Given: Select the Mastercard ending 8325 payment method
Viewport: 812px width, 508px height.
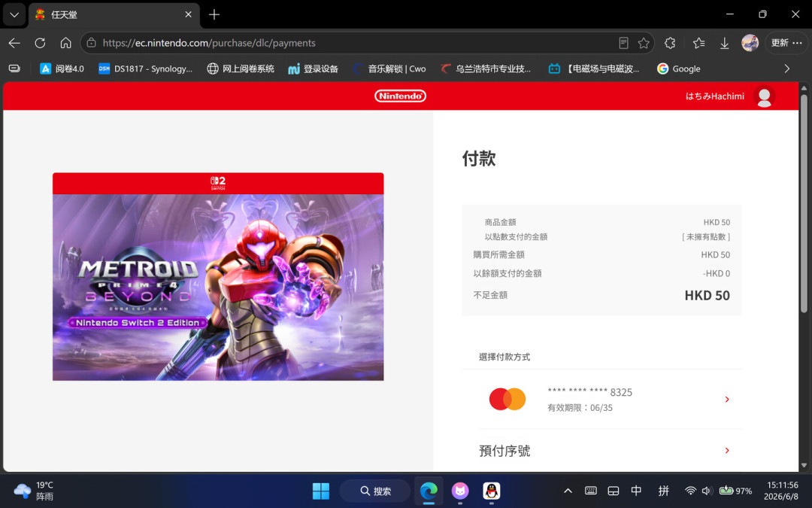Looking at the screenshot, I should [601, 399].
